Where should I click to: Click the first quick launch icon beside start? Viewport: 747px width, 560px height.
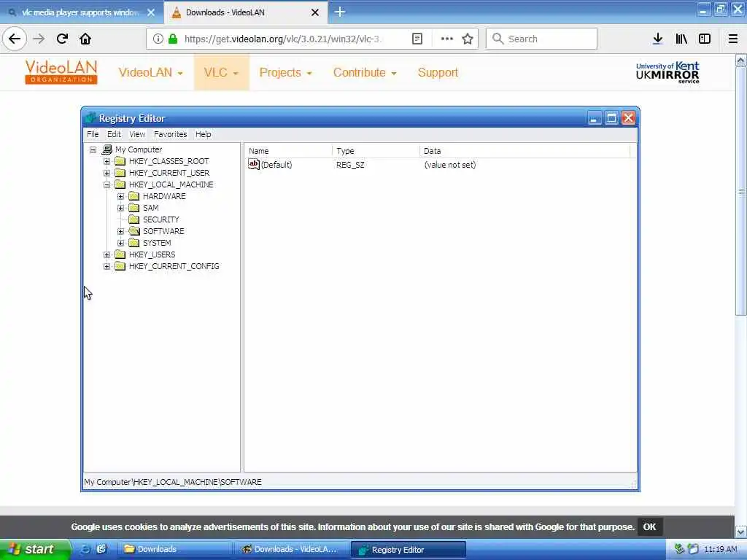(85, 549)
